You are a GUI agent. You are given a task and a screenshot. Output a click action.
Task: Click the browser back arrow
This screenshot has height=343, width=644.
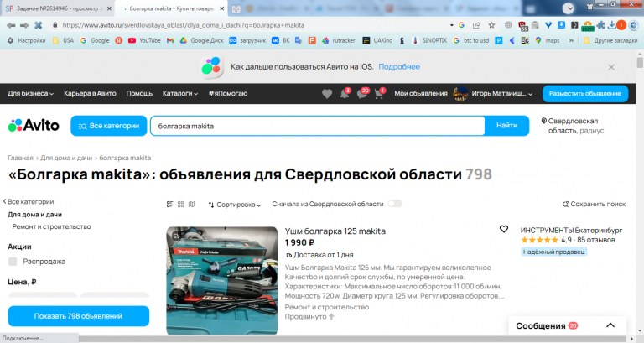coord(11,25)
